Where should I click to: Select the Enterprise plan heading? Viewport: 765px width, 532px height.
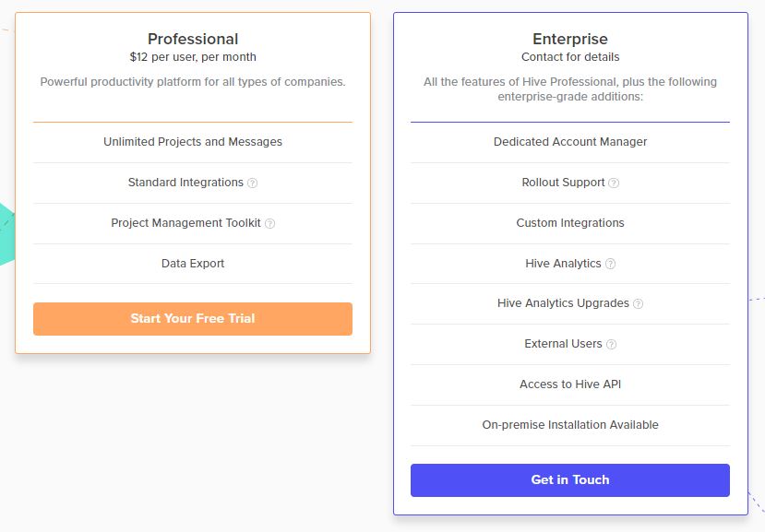[570, 39]
